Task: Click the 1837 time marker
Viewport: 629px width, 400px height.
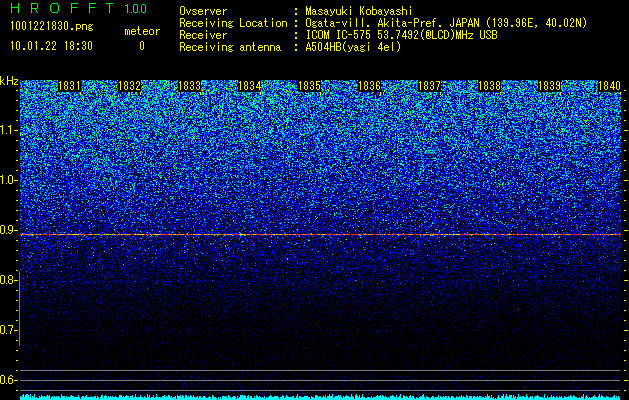Action: [x=429, y=86]
